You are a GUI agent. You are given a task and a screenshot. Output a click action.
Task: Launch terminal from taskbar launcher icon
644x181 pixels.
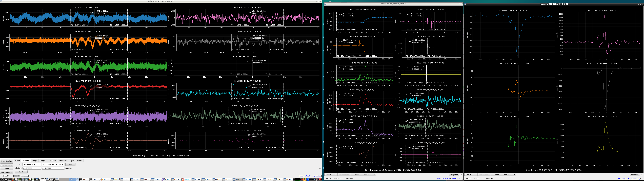coord(9,179)
